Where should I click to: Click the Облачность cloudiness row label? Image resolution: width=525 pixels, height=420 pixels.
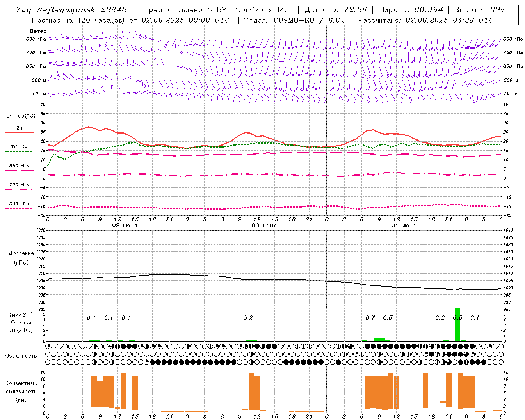[x=21, y=356]
